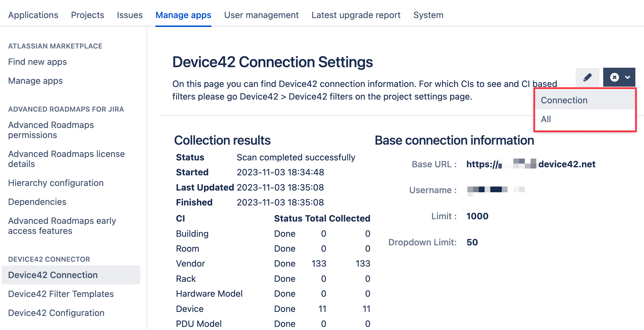
Task: Open Device42 Filter Templates
Action: pos(61,294)
